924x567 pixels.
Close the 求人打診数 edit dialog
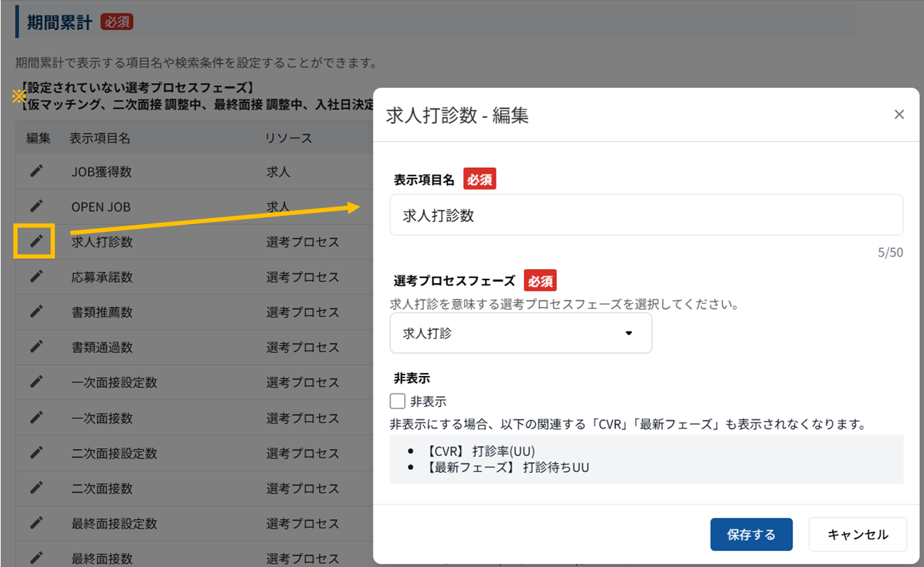[899, 115]
